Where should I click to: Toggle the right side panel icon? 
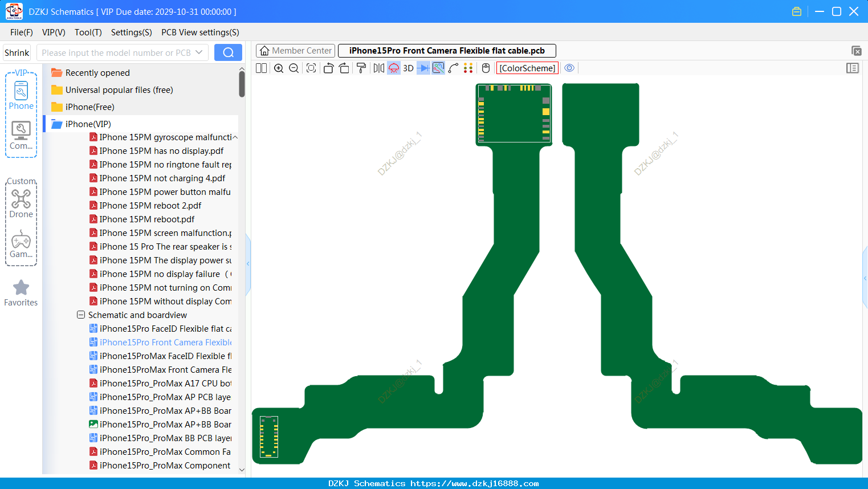(853, 68)
